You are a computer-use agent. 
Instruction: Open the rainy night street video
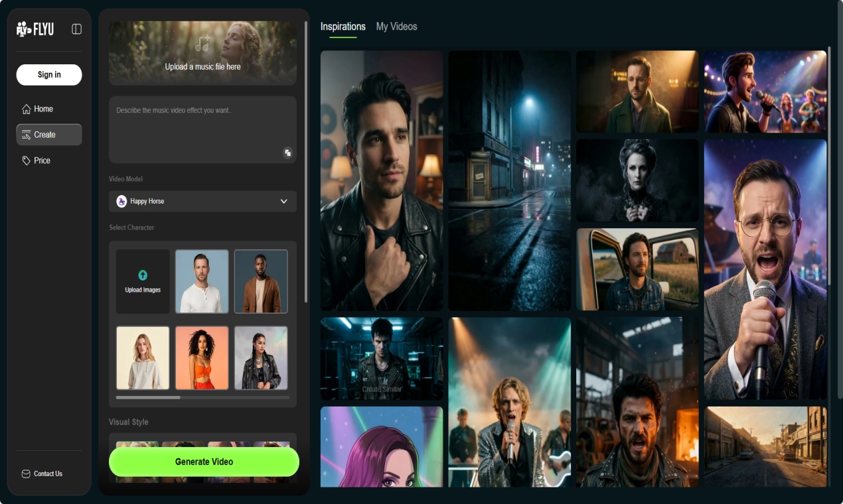coord(510,181)
